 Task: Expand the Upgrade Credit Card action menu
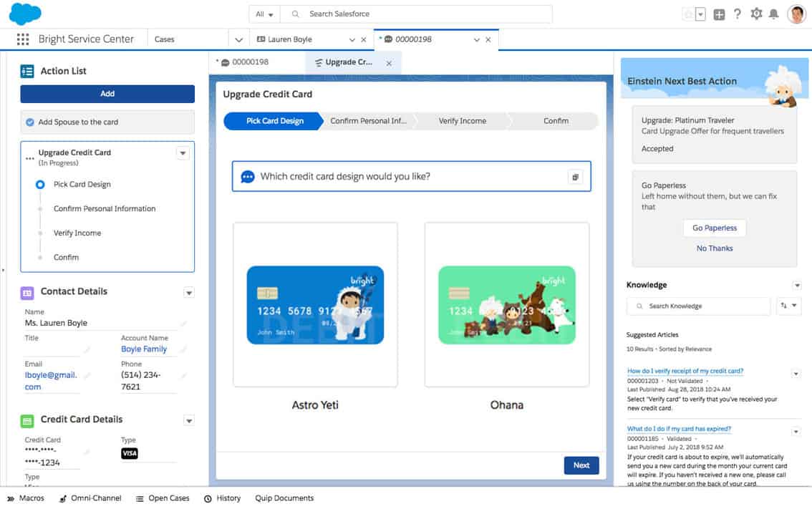point(183,153)
